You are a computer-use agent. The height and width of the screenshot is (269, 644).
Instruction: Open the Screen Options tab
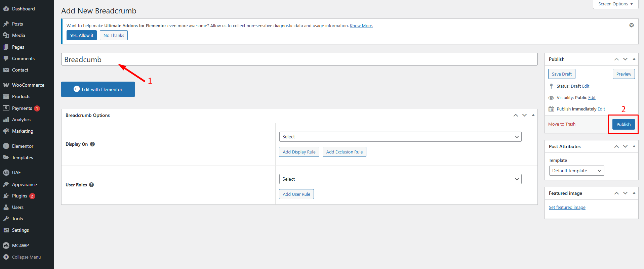615,4
